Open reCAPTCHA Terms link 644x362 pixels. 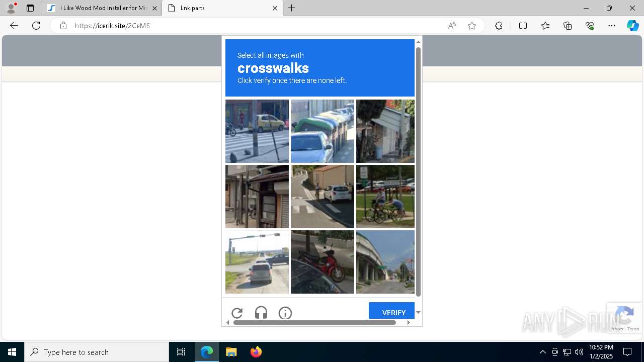(x=633, y=329)
